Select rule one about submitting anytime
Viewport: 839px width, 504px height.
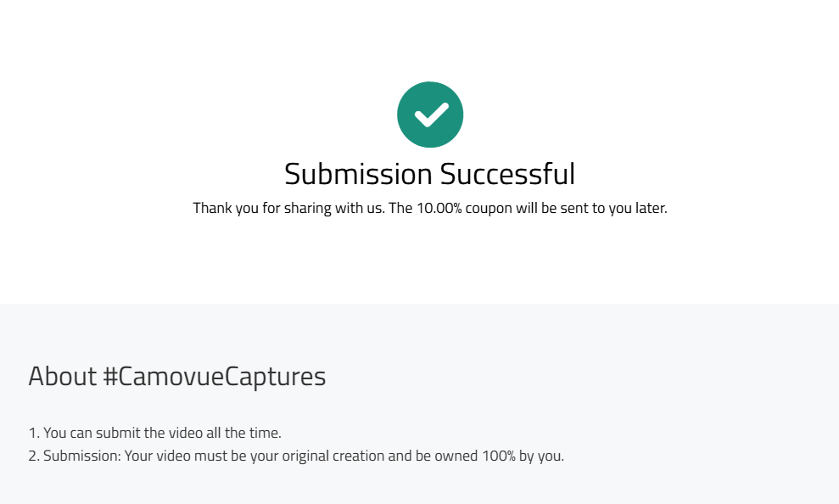pyautogui.click(x=154, y=433)
